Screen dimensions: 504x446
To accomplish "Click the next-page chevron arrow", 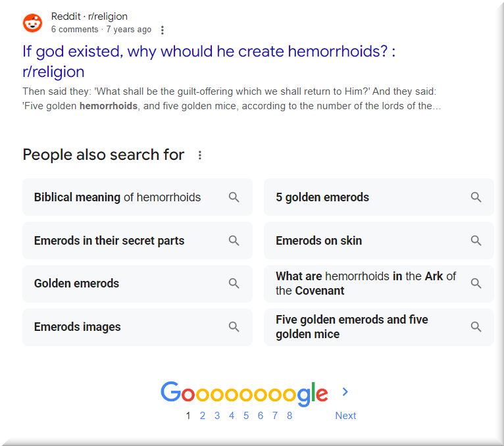I will [x=345, y=392].
